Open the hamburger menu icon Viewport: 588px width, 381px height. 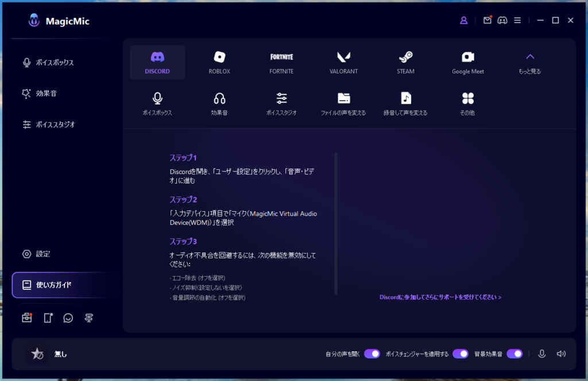517,20
